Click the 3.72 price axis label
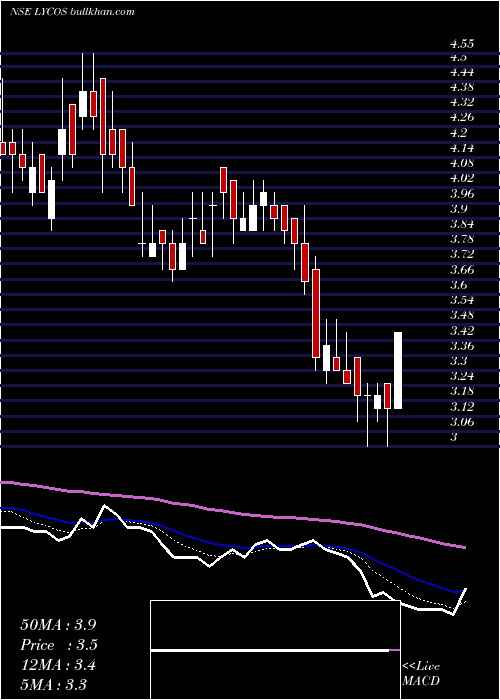Screen dimensions: 500x700 coord(462,254)
